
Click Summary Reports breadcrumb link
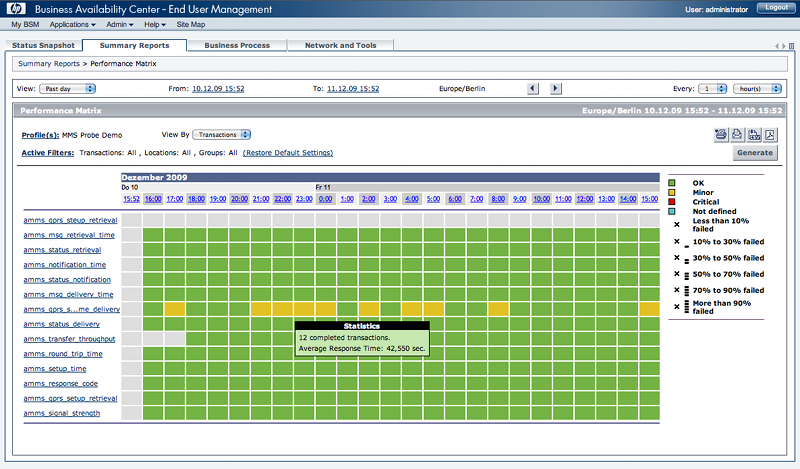click(x=49, y=64)
